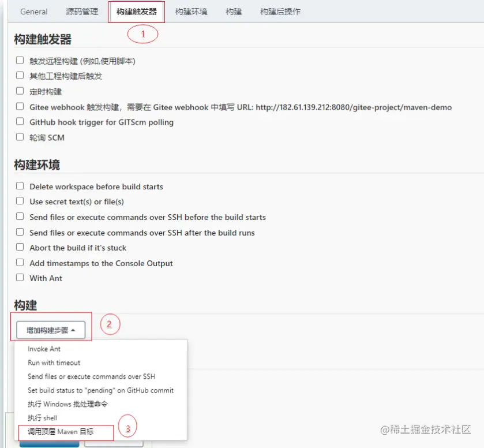Enable GitHub hook trigger for GITScm polling
Image resolution: width=484 pixels, height=448 pixels.
click(20, 121)
